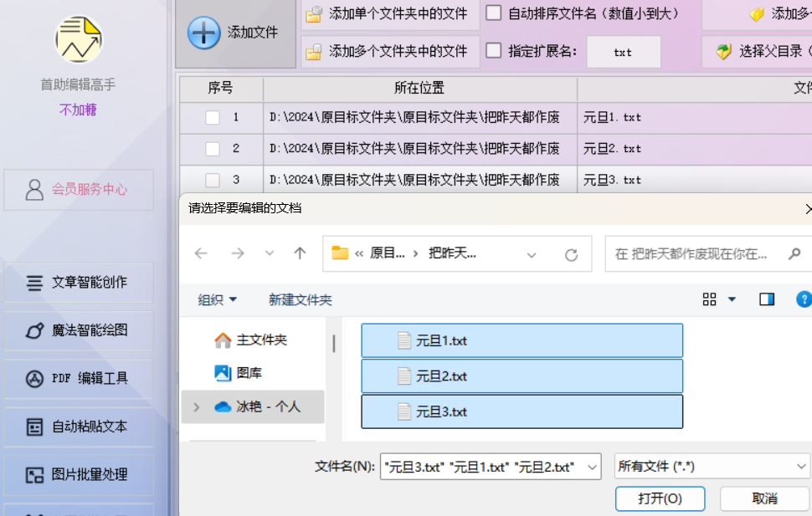Go up one folder level

(300, 253)
